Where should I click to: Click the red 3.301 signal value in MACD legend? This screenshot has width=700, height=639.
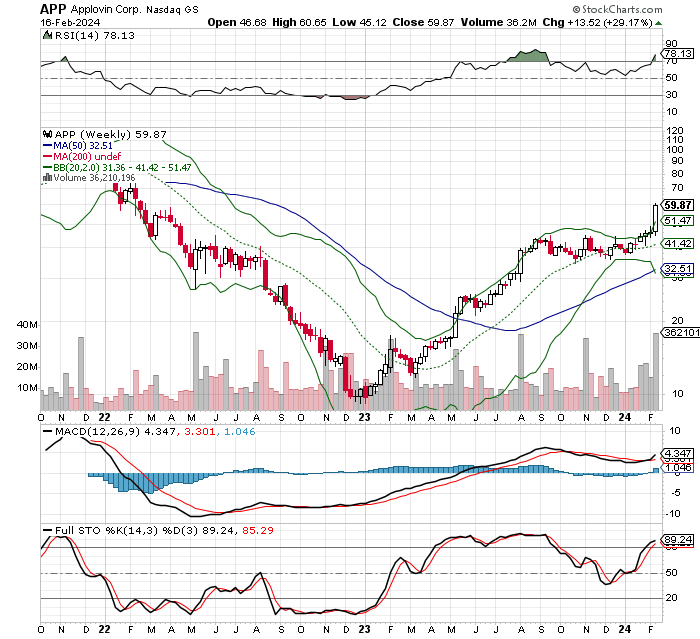[200, 432]
